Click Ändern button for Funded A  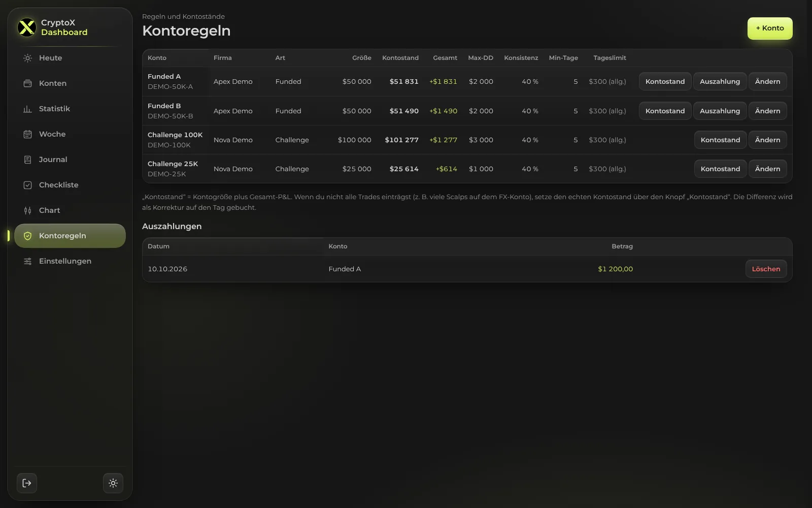pos(767,81)
